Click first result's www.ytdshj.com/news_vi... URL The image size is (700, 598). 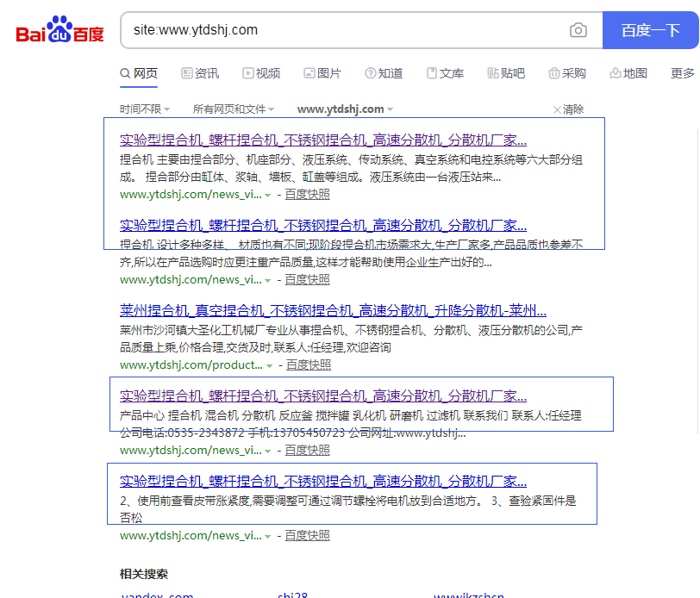(x=191, y=195)
